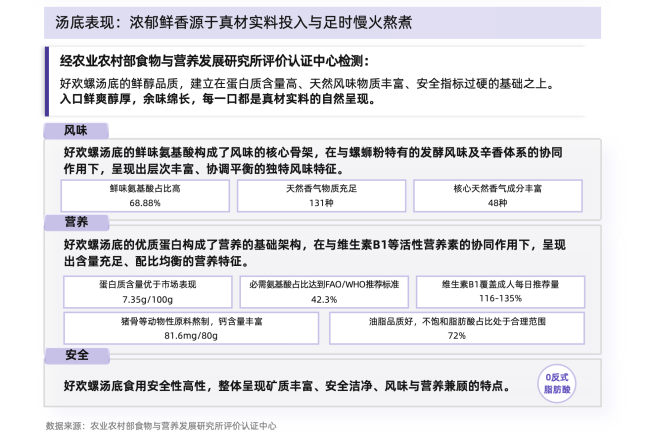Image resolution: width=650 pixels, height=438 pixels.
Task: Select the 安全 section label
Action: pos(77,356)
